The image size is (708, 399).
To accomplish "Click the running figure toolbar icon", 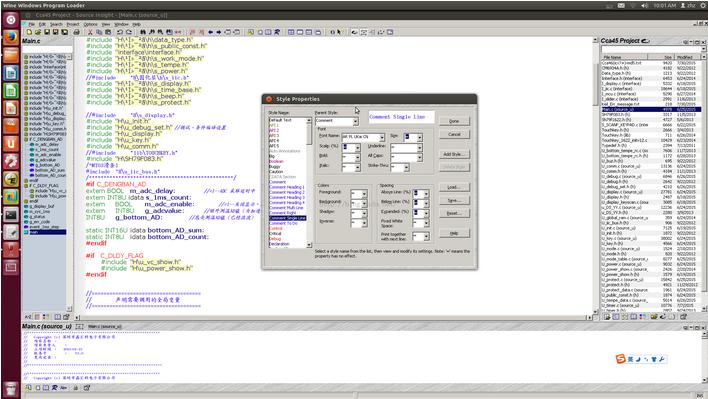I will (277, 32).
